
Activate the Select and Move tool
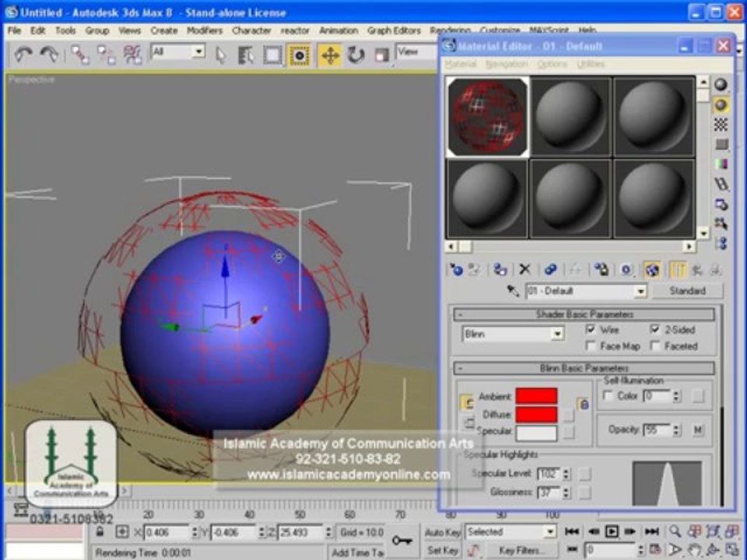pyautogui.click(x=330, y=55)
